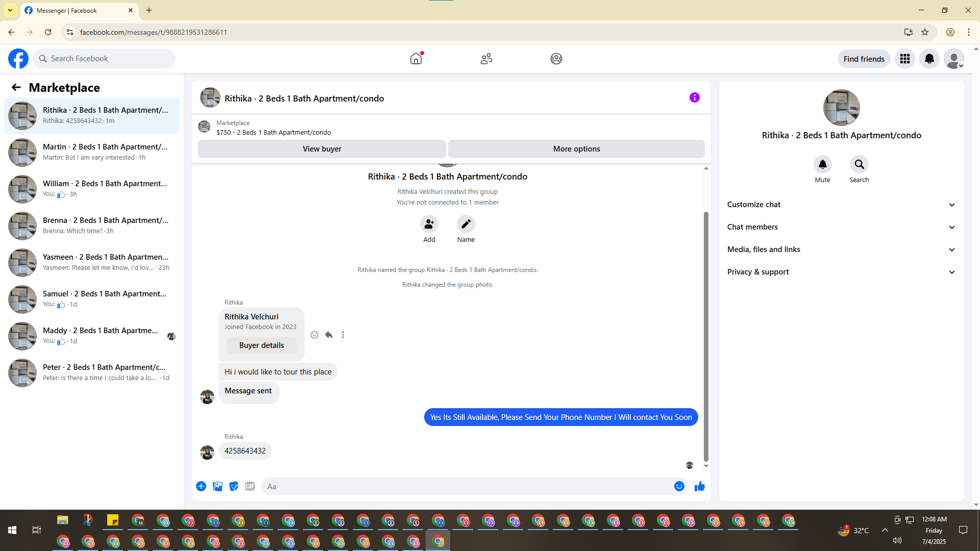This screenshot has height=551, width=980.
Task: Open the sticker chooser icon
Action: [234, 486]
